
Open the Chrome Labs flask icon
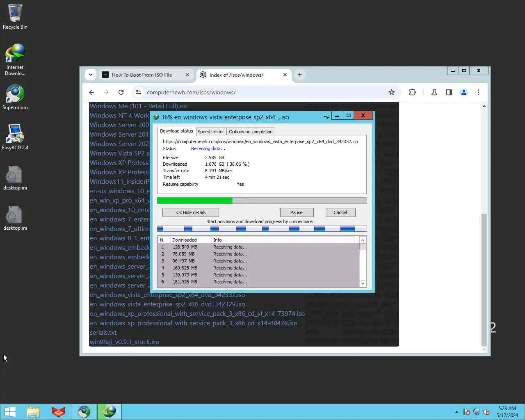[x=434, y=92]
